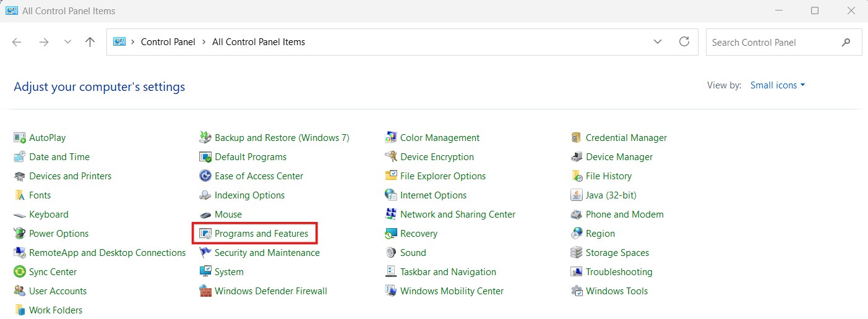Expand the chevron after Control Panel breadcrumb
Viewport: 868px width, 319px height.
pos(204,42)
